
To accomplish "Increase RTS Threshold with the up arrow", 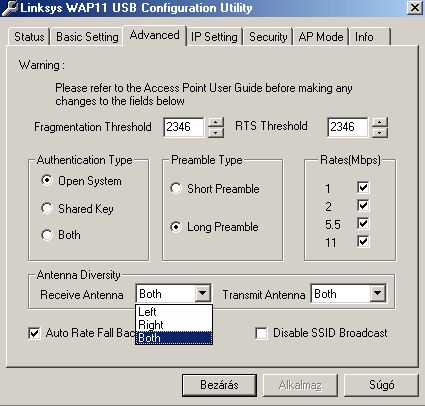I will click(380, 122).
